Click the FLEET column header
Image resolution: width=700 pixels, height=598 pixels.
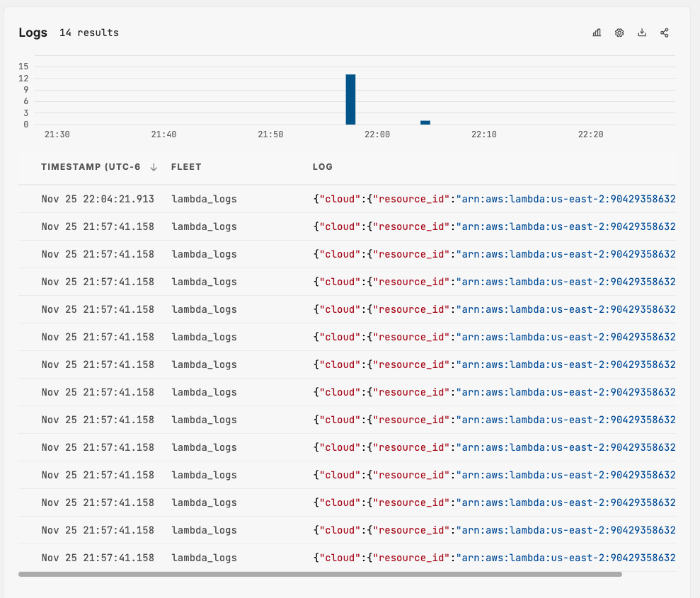(186, 168)
